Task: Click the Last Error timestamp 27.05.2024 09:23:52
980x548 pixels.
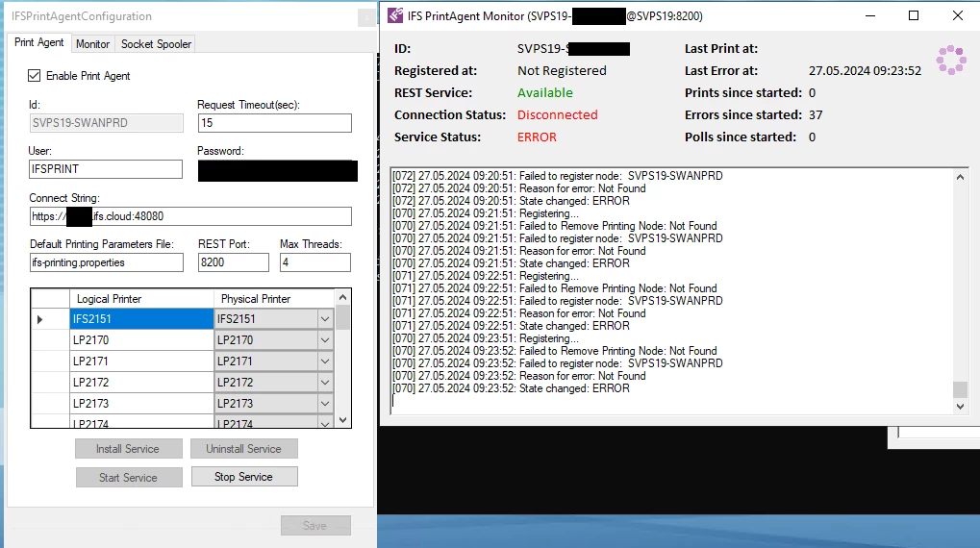Action: point(865,71)
